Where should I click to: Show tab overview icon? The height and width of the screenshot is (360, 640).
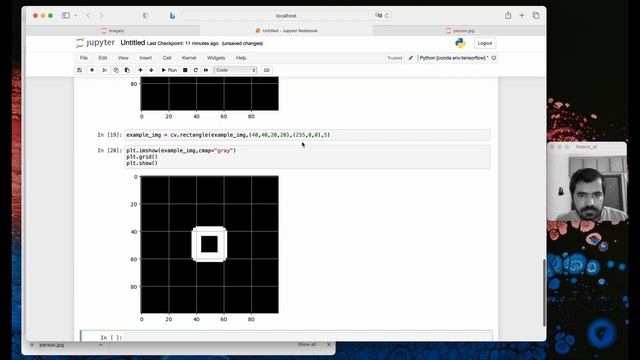pyautogui.click(x=536, y=16)
